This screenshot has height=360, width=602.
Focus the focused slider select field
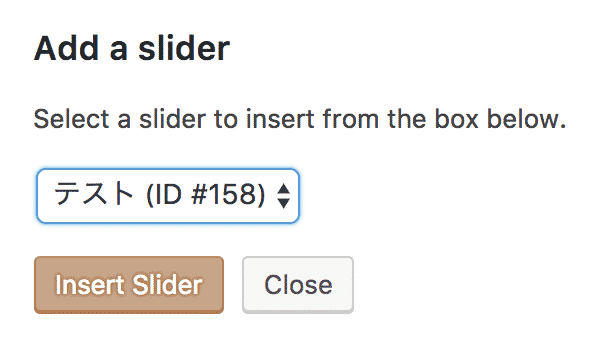pyautogui.click(x=168, y=196)
